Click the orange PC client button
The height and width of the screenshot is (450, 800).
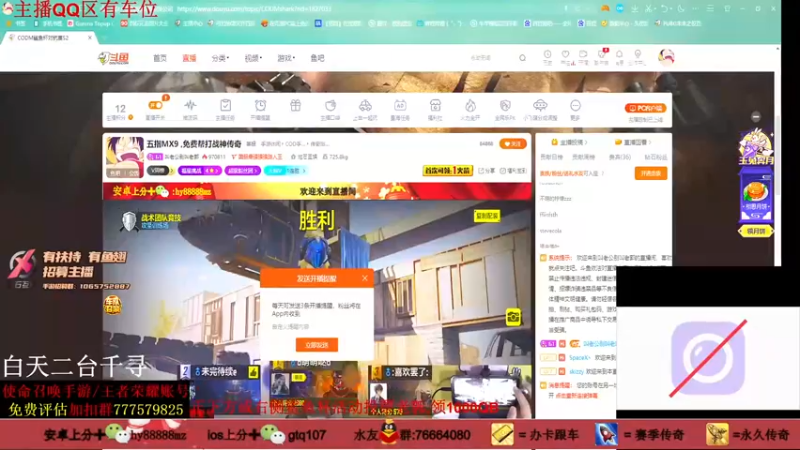(645, 108)
